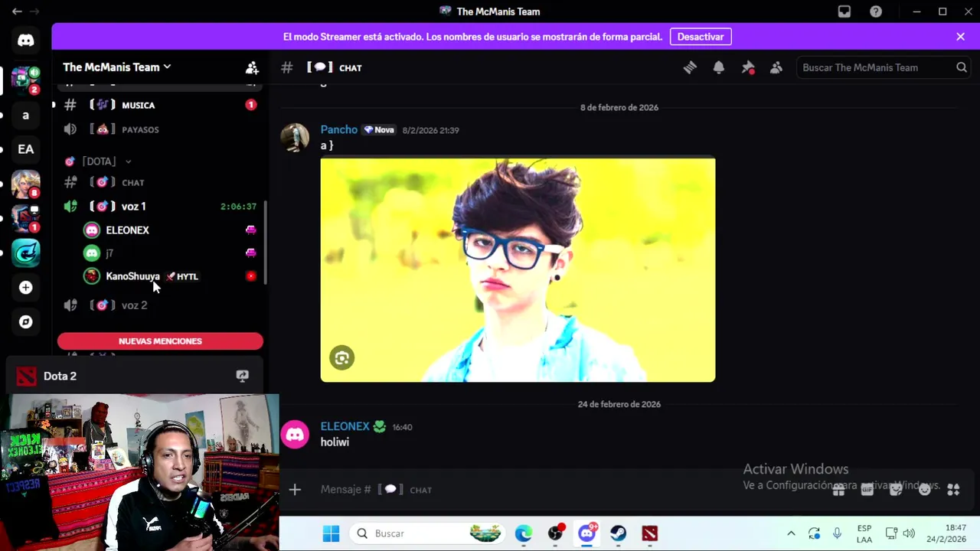Click the live streaming indicator next to KanoShuuya
This screenshot has height=551, width=980.
click(x=250, y=276)
